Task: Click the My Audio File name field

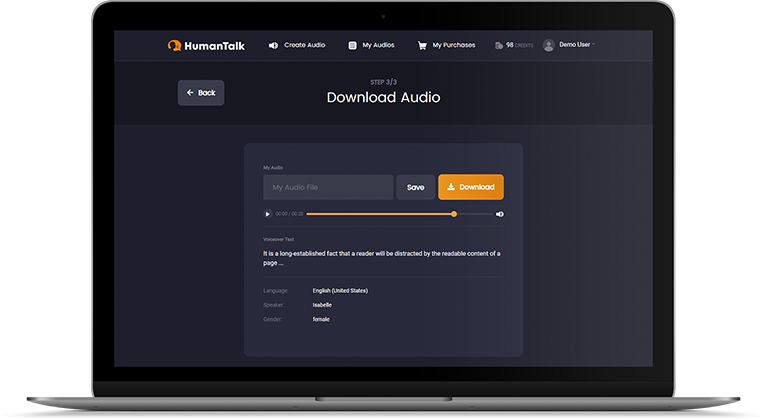Action: [x=328, y=187]
